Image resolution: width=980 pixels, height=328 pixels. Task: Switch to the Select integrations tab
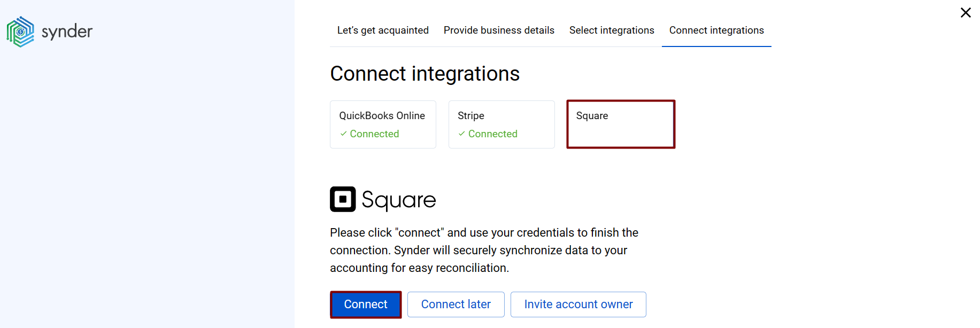[612, 30]
